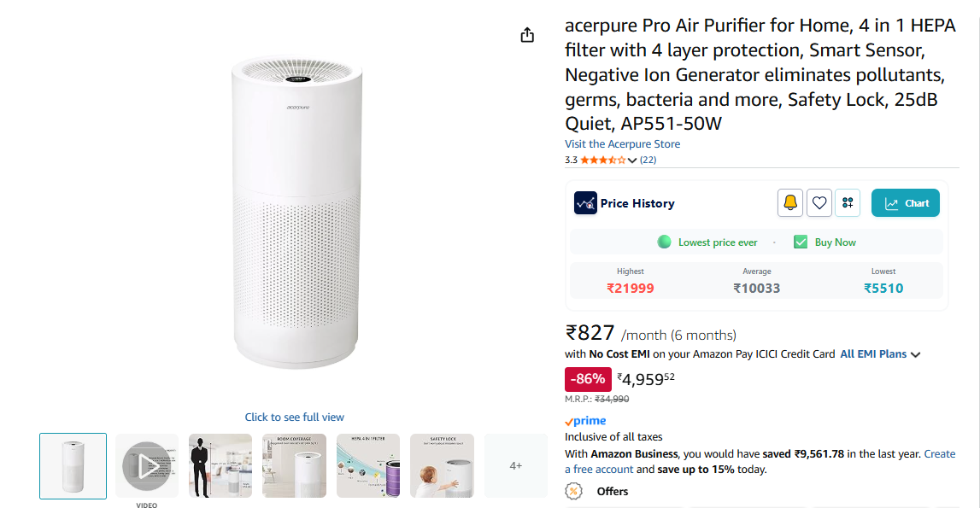Viewport: 980px width, 508px height.
Task: Open the 22 customer ratings link
Action: click(648, 160)
